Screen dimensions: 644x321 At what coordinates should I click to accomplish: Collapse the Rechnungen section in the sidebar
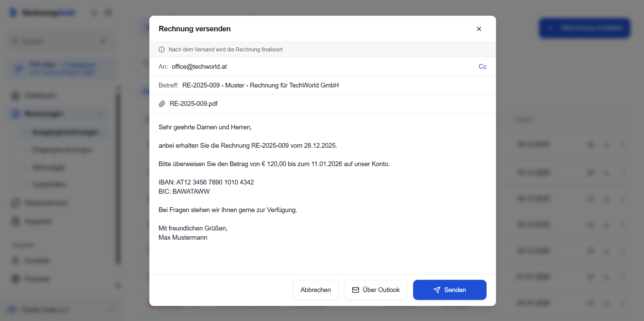click(x=100, y=114)
